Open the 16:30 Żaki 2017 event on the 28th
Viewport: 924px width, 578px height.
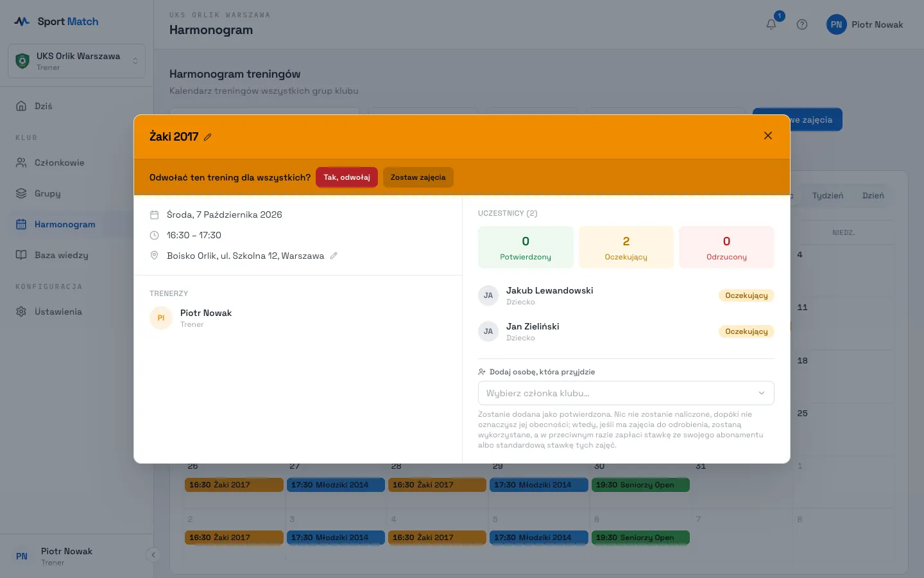point(437,485)
